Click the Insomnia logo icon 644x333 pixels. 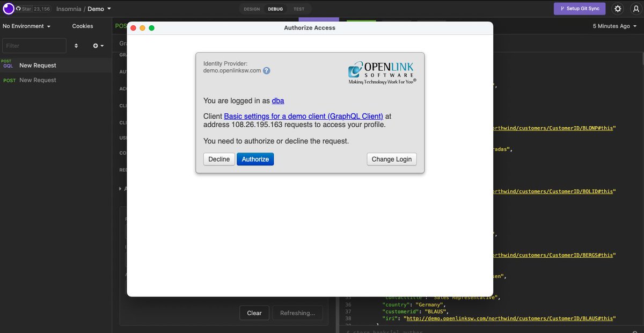(9, 9)
